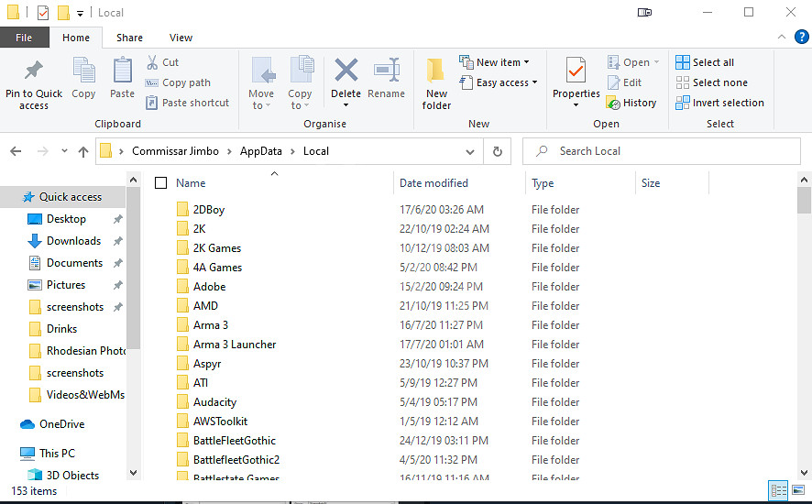
Task: Click the Up one level arrow
Action: tap(83, 151)
